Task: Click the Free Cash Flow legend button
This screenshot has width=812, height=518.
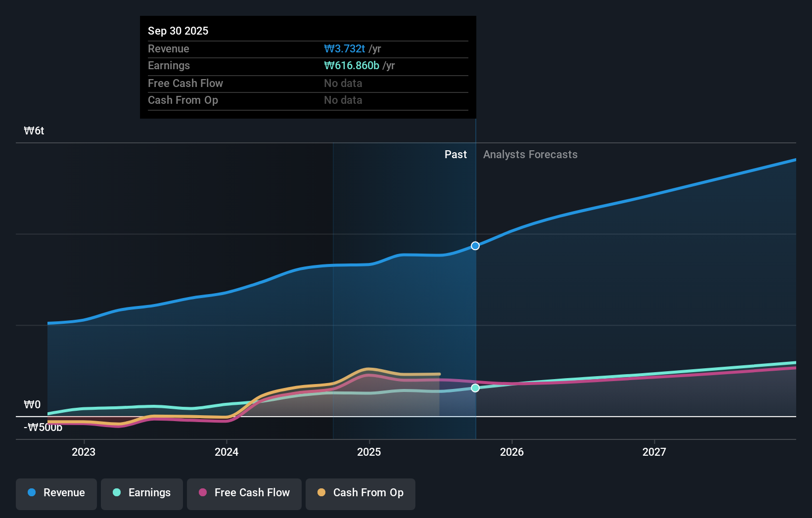Action: click(244, 494)
